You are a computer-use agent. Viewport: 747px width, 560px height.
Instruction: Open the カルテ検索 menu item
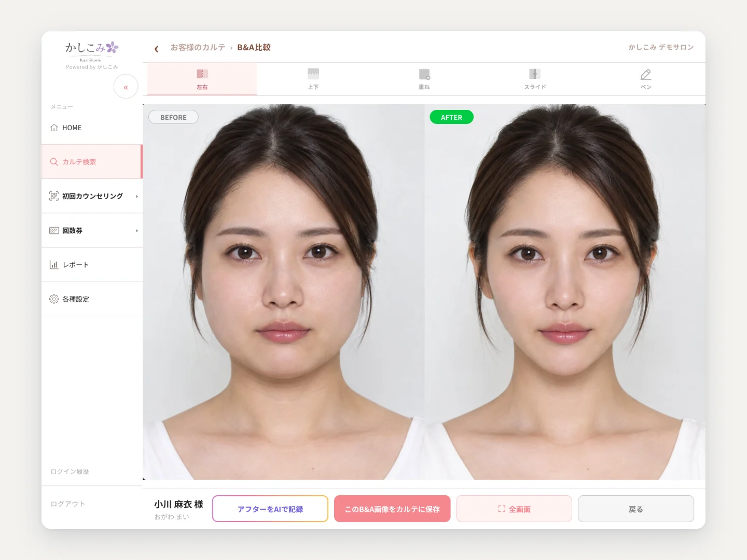pyautogui.click(x=92, y=162)
